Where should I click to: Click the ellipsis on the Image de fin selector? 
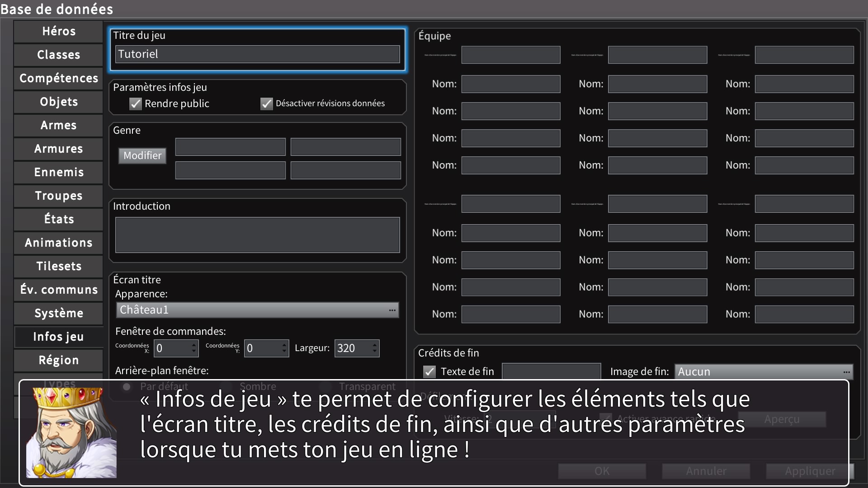[846, 372]
